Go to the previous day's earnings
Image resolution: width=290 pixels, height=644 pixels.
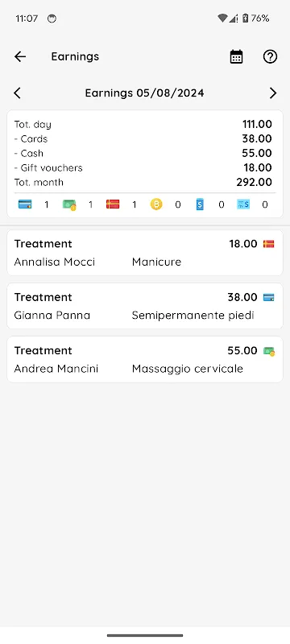(17, 93)
